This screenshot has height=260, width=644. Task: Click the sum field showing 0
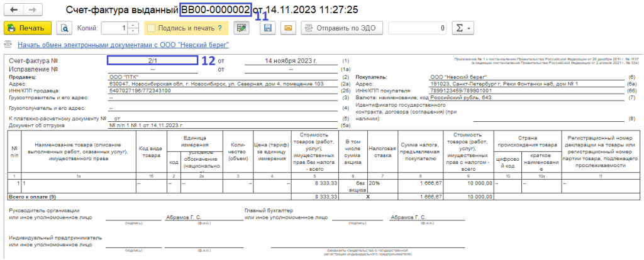(418, 28)
